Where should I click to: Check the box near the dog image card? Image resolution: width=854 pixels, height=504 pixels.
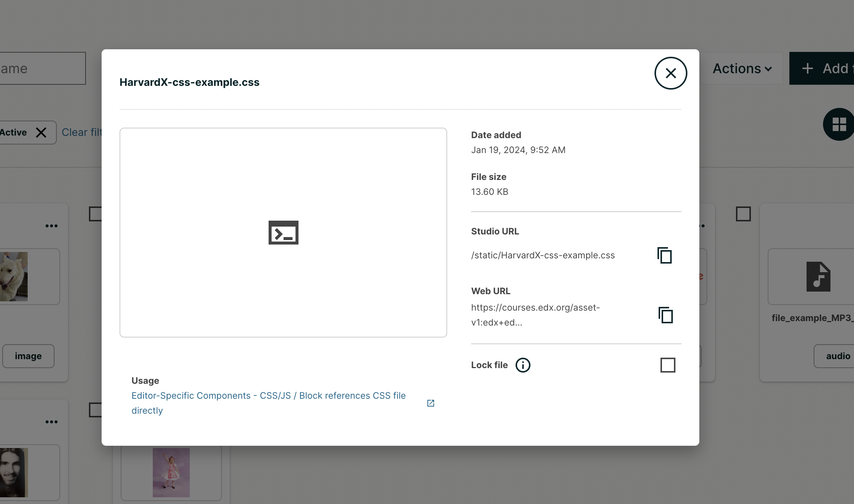coord(96,214)
